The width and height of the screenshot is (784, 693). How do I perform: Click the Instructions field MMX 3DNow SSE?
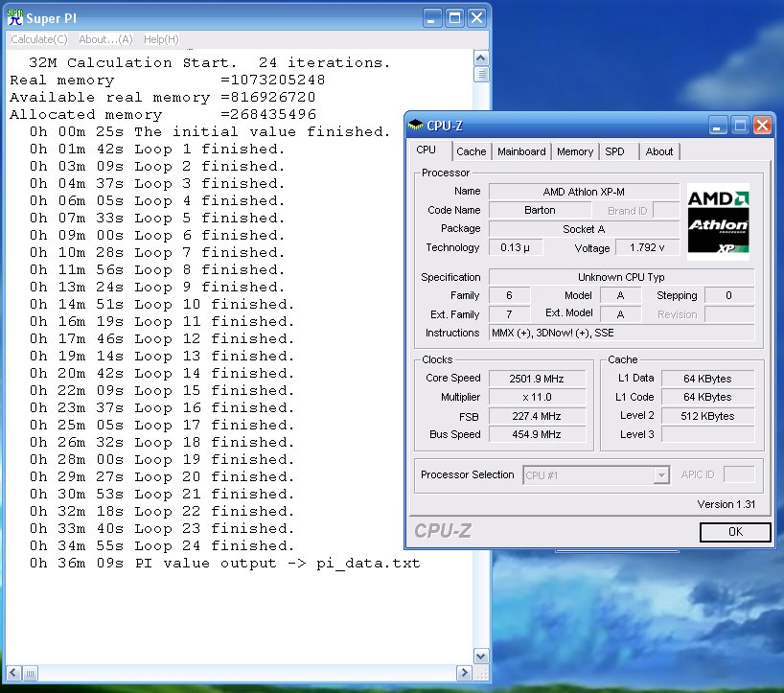(621, 333)
